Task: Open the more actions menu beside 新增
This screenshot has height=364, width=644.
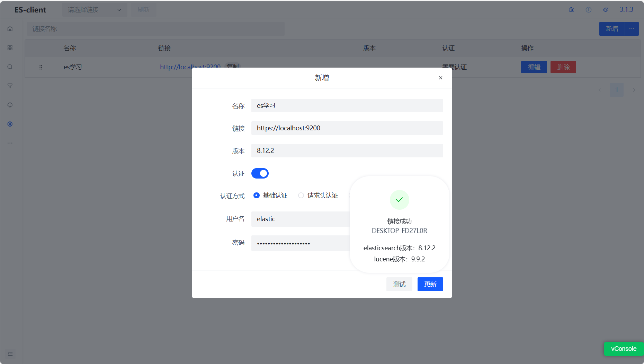Action: tap(631, 29)
